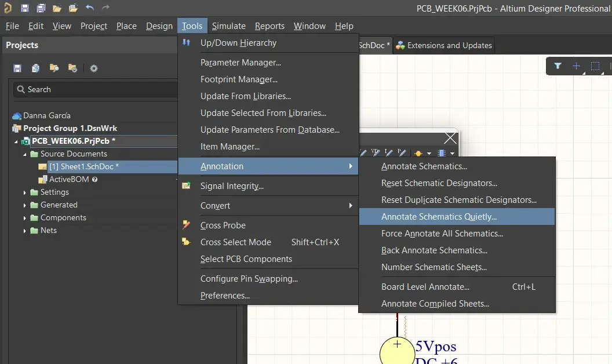Choose Annotate Schematics Quietly

coord(457,216)
